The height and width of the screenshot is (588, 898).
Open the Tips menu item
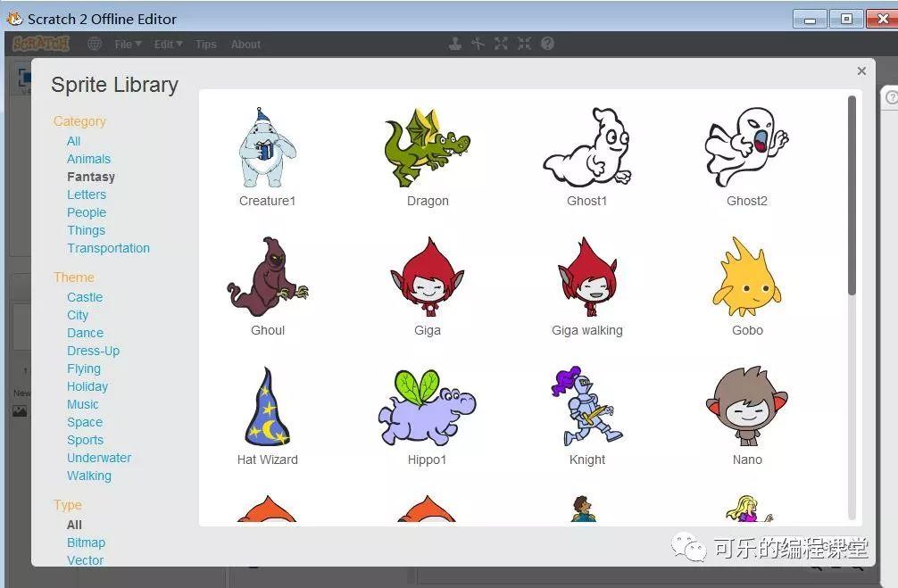(x=205, y=44)
